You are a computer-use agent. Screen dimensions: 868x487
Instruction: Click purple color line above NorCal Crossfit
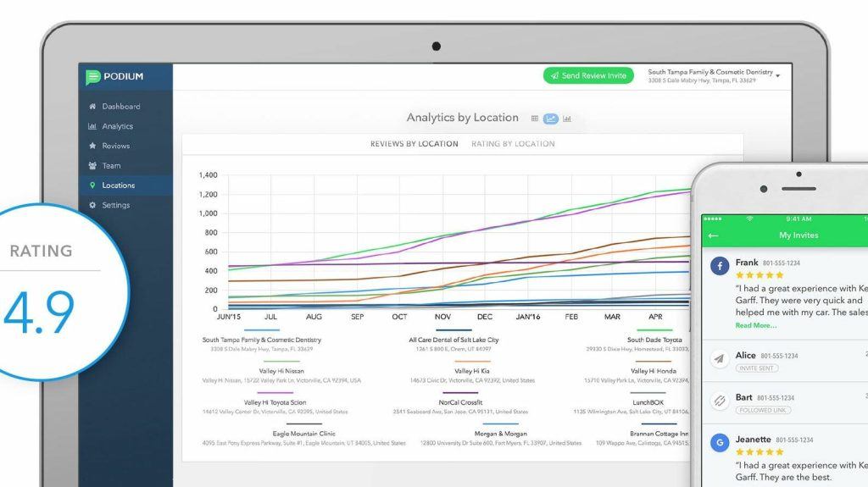(x=460, y=393)
